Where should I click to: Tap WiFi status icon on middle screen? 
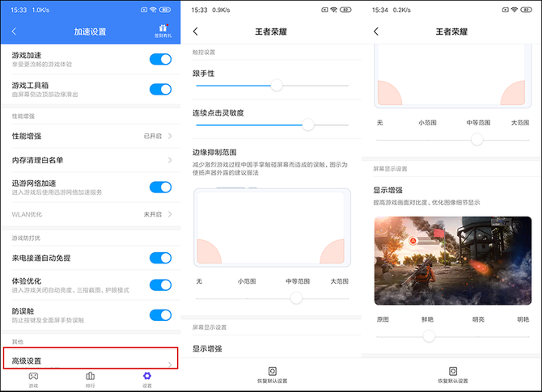333,10
